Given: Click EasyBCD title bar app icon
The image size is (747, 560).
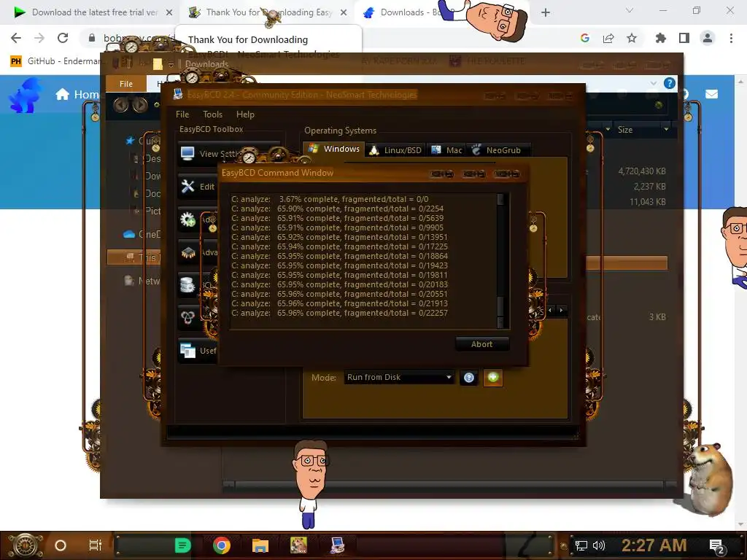Looking at the screenshot, I should pyautogui.click(x=178, y=94).
